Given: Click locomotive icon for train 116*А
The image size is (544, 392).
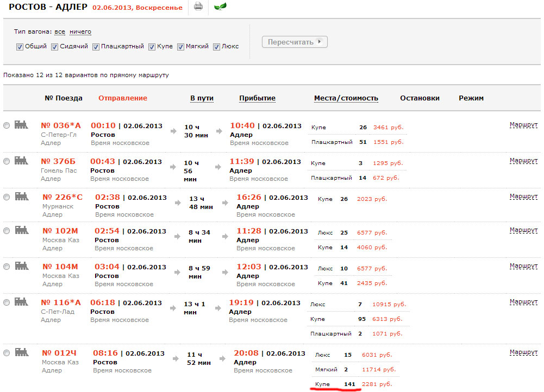Looking at the screenshot, I should pyautogui.click(x=21, y=302).
